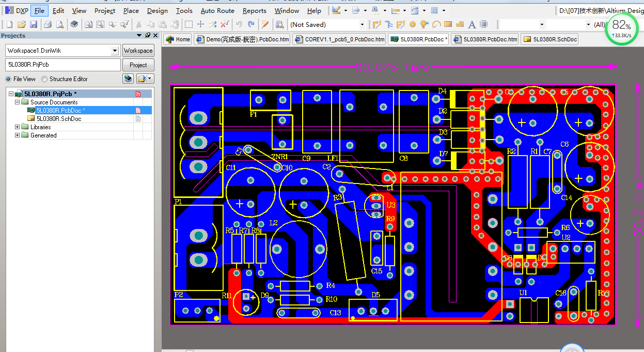Open the Workspace1.DsnWrk dropdown

coord(115,51)
